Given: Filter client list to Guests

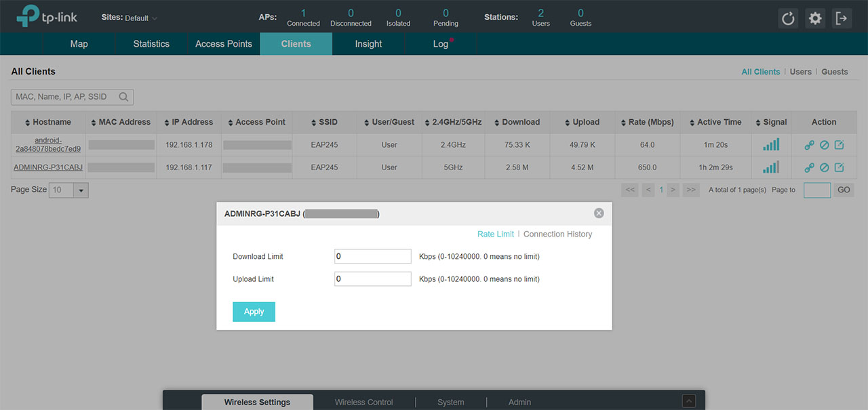Looking at the screenshot, I should coord(834,72).
